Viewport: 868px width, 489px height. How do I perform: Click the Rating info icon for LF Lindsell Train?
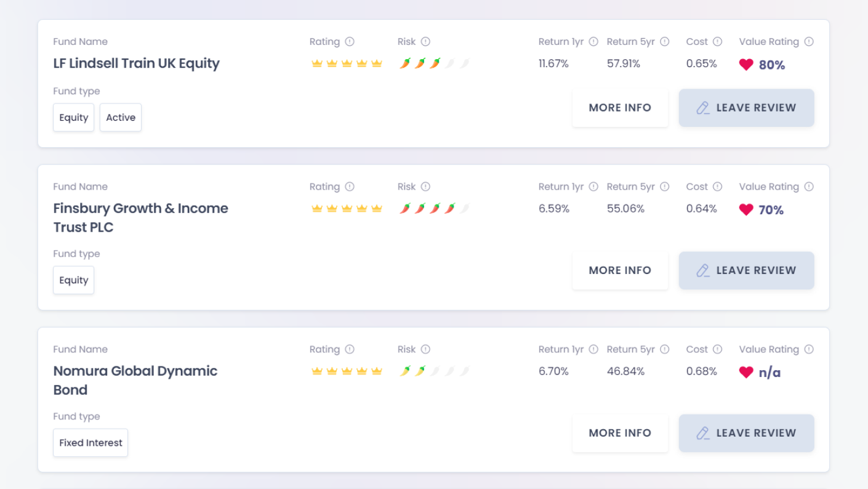click(350, 42)
